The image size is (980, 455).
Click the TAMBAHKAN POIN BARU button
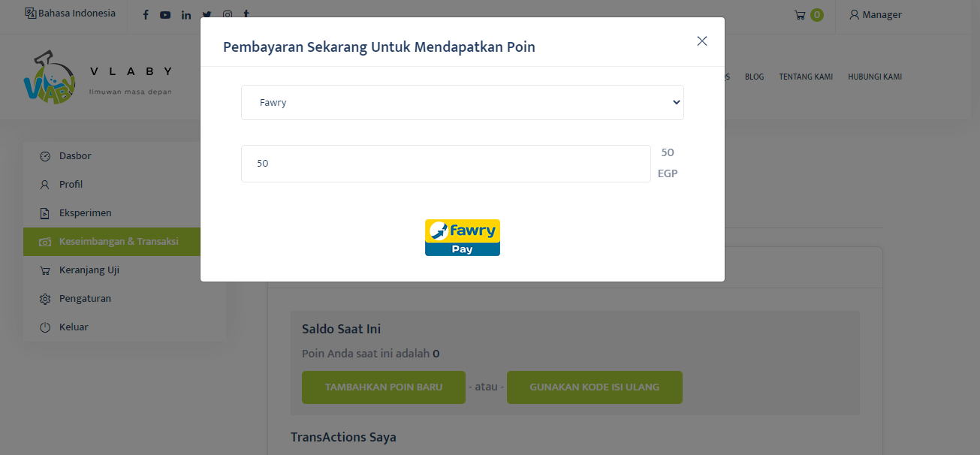click(383, 387)
